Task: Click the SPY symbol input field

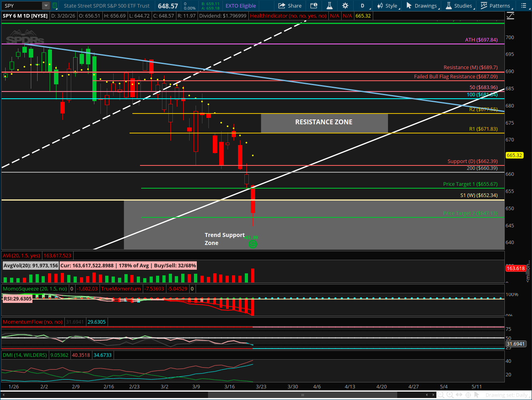Action: tap(22, 6)
